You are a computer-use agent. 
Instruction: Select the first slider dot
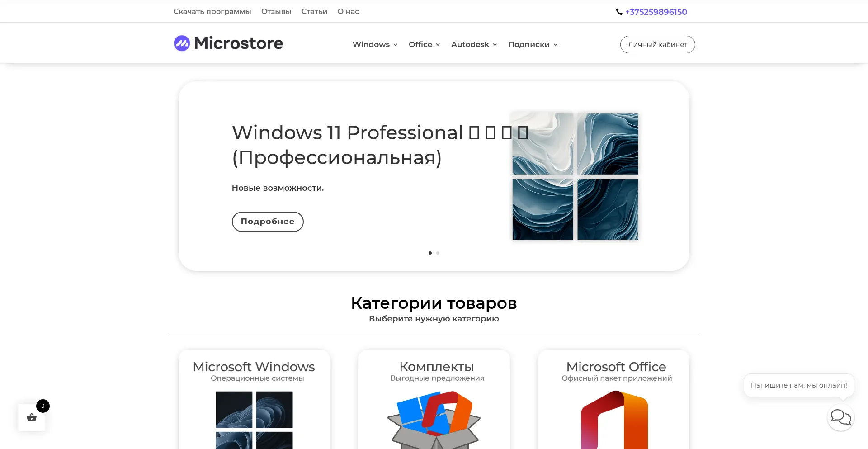pyautogui.click(x=430, y=253)
